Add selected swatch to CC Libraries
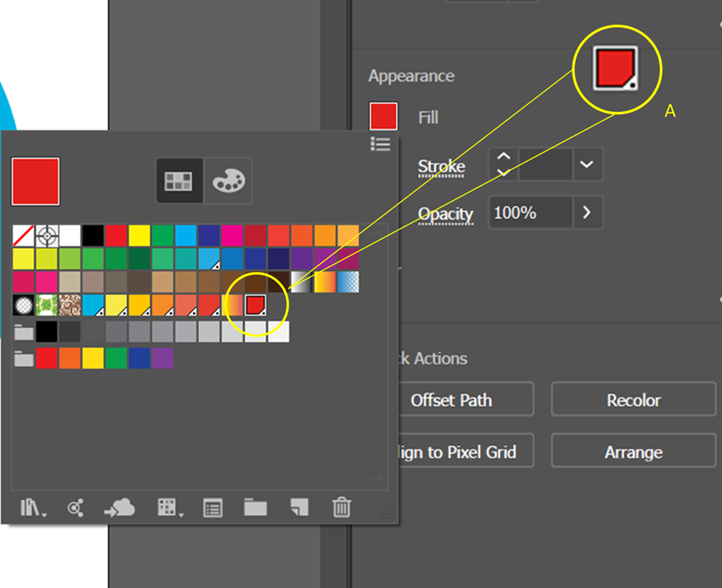This screenshot has width=722, height=588. point(120,508)
